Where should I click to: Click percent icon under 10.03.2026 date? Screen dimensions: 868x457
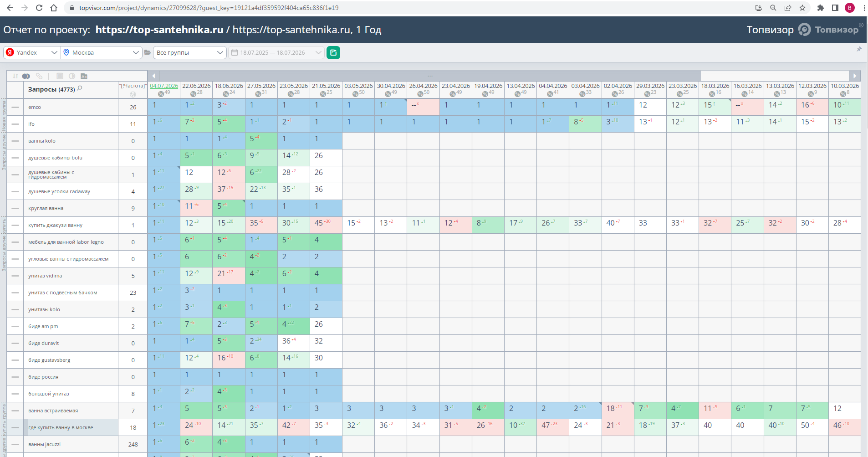(x=843, y=94)
